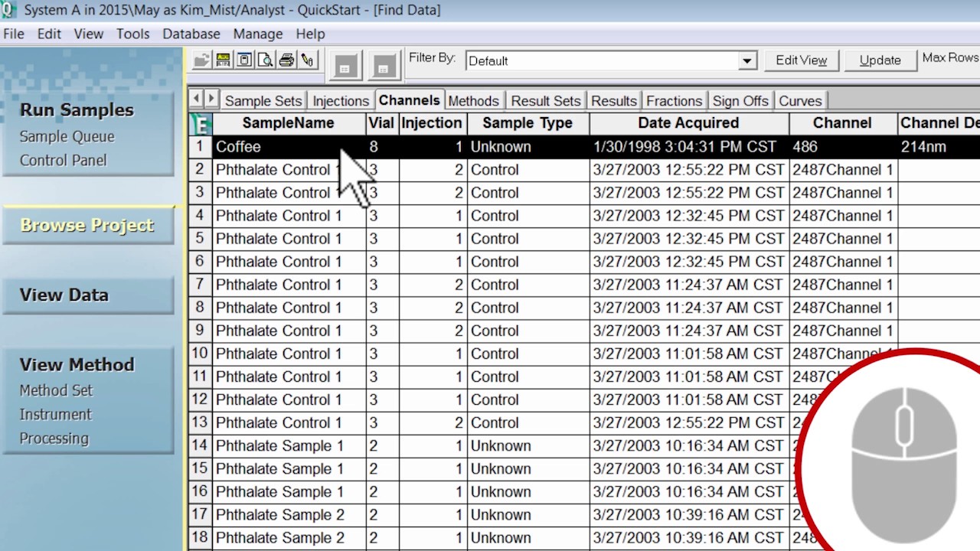Sort by the Vial column header
Viewport: 980px width, 551px height.
pos(381,123)
